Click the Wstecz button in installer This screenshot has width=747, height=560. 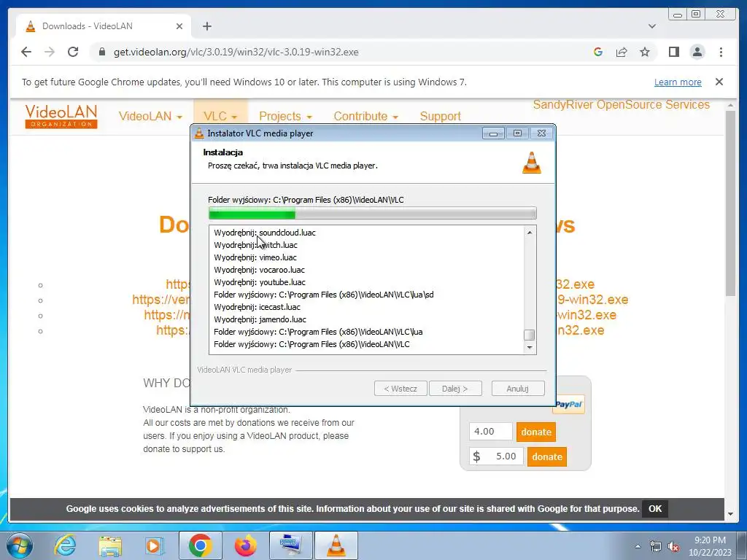coord(400,389)
